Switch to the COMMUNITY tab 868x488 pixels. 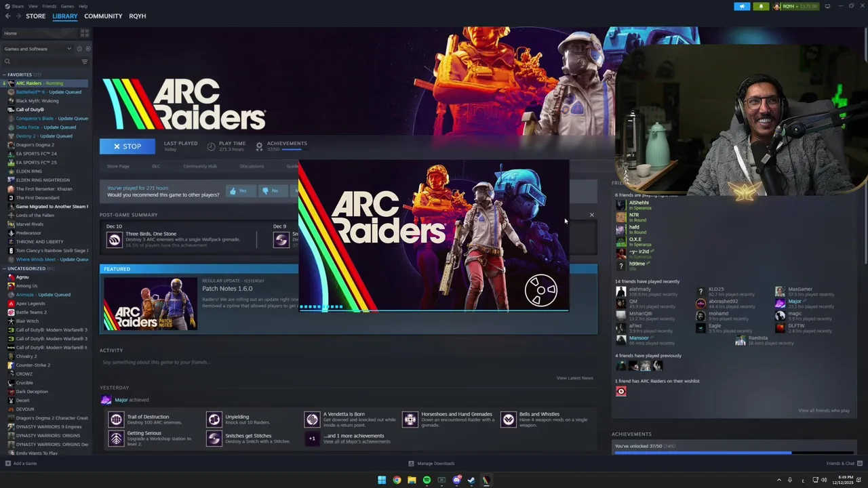coord(103,16)
